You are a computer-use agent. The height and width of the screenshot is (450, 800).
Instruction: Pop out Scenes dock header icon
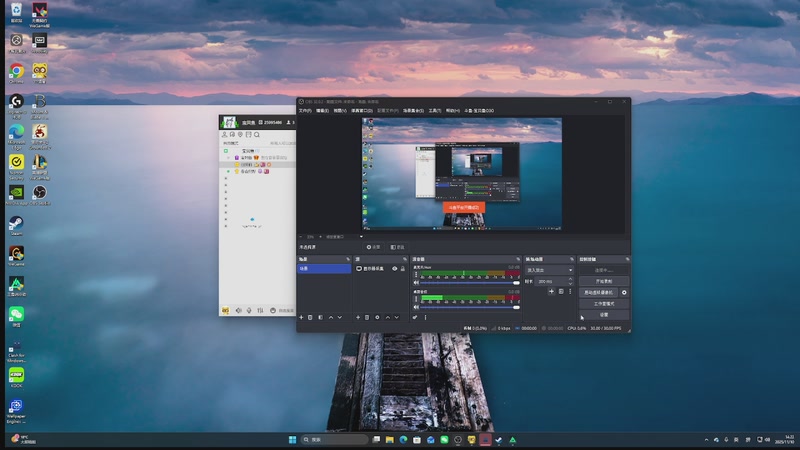(348, 259)
